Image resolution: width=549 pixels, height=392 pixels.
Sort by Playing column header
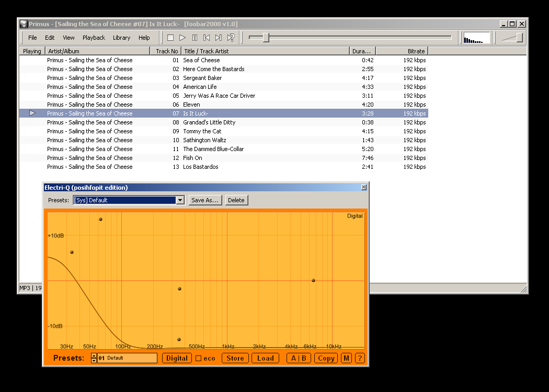click(x=32, y=51)
